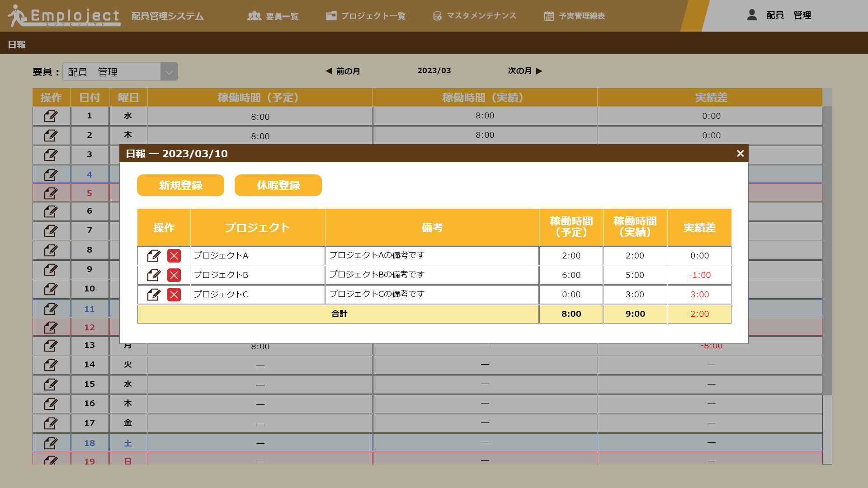
Task: Open edit icon for day 8
Action: click(51, 250)
